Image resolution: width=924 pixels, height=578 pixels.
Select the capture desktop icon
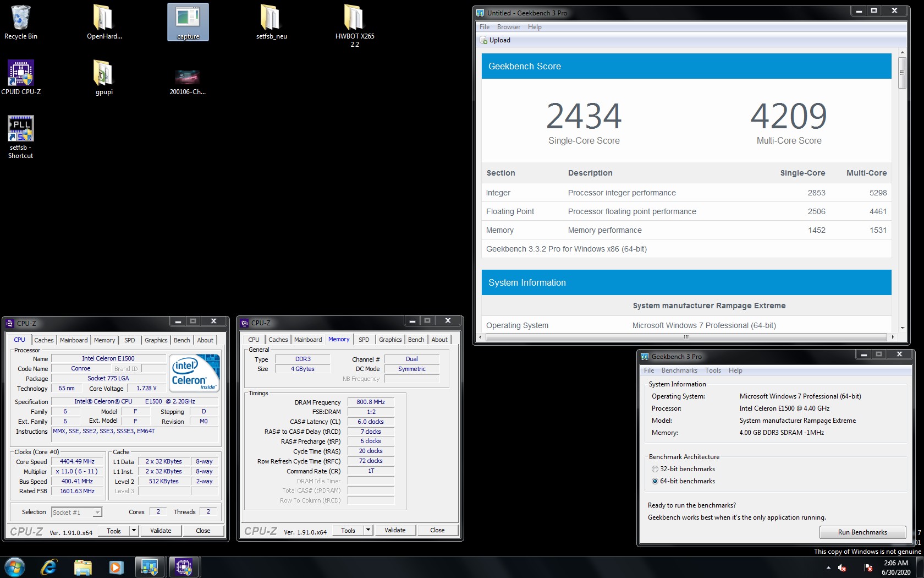click(188, 22)
